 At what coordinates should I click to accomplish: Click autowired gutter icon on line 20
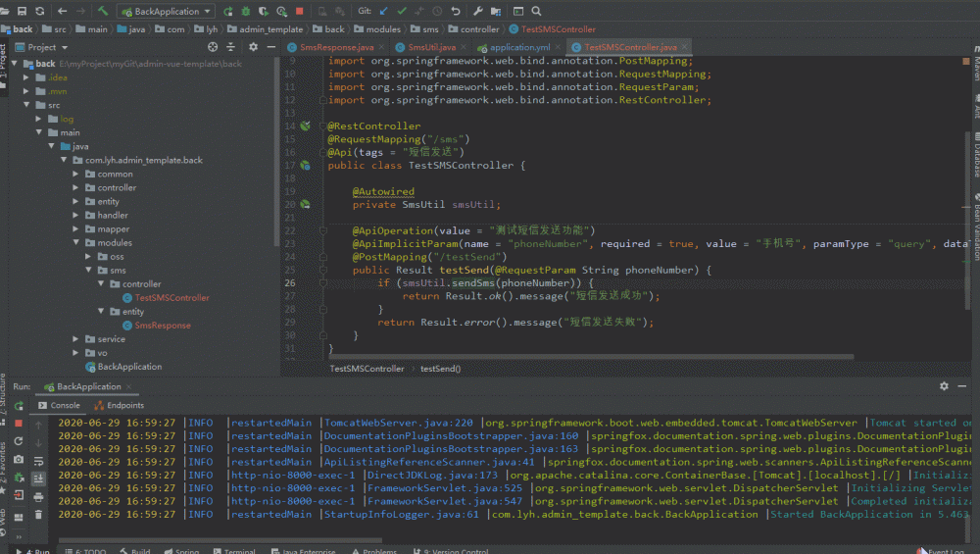(x=305, y=205)
